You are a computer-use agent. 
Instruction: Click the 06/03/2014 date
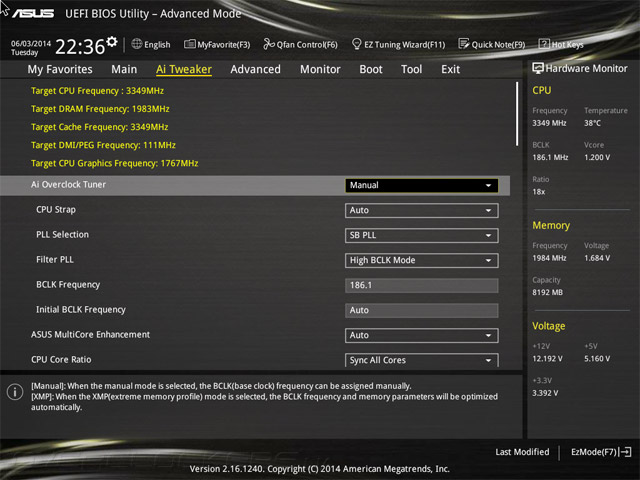click(31, 43)
